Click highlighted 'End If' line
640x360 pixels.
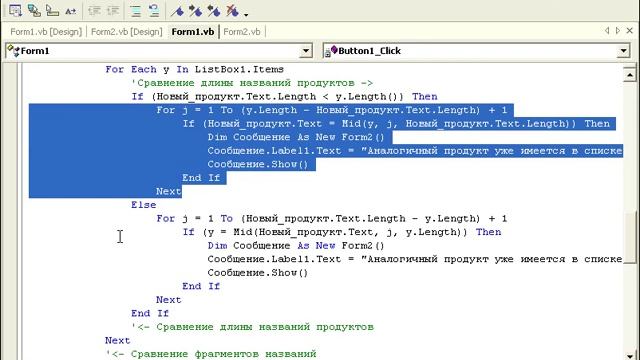(x=201, y=178)
